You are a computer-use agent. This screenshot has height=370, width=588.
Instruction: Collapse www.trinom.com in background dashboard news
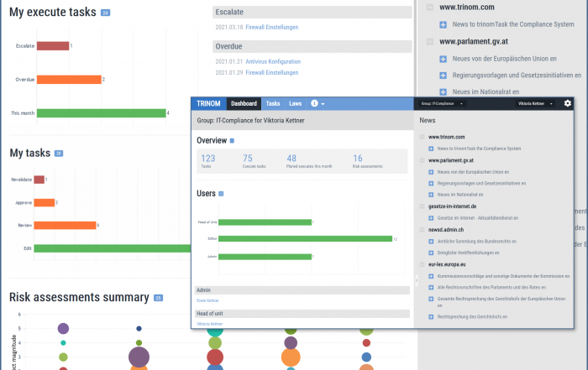pyautogui.click(x=430, y=7)
